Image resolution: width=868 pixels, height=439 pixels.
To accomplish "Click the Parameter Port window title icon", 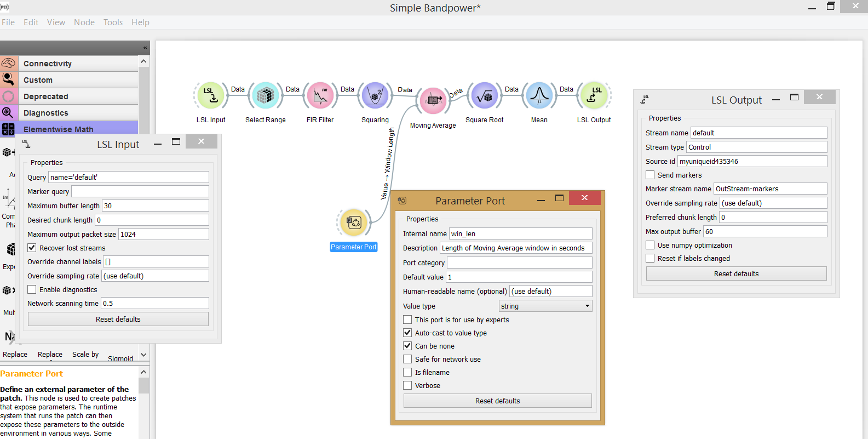I will 402,201.
